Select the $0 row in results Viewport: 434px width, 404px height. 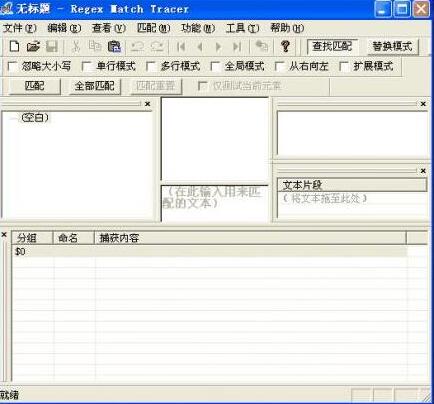(x=209, y=252)
